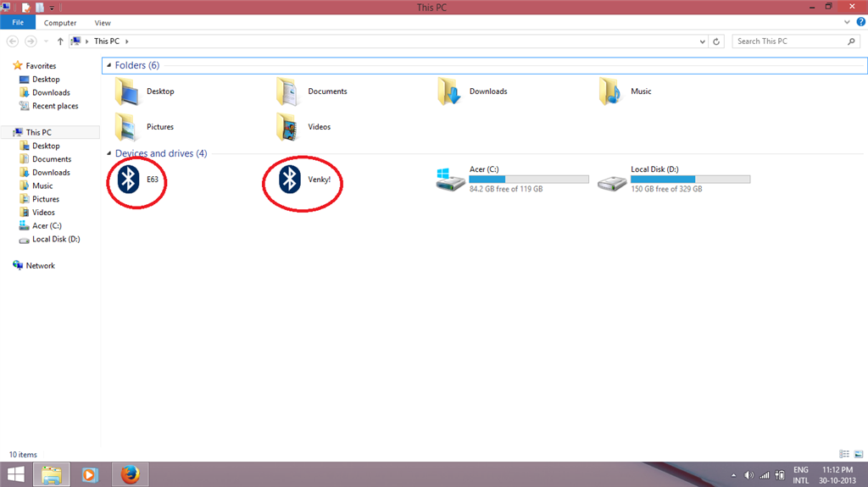Open the Documents folder in Folders group

coord(312,91)
